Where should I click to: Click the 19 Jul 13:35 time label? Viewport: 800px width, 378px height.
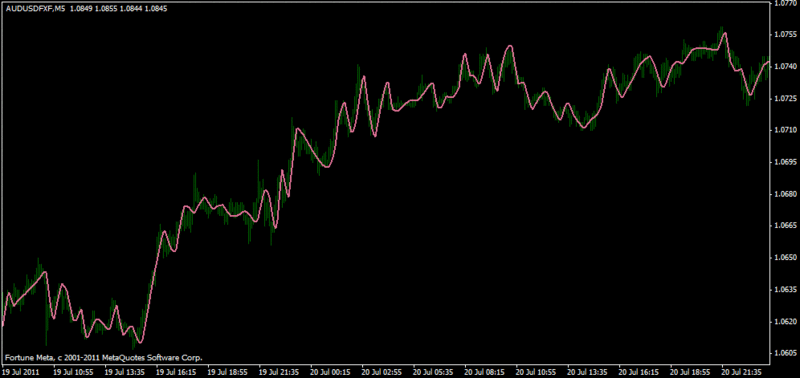[x=124, y=372]
